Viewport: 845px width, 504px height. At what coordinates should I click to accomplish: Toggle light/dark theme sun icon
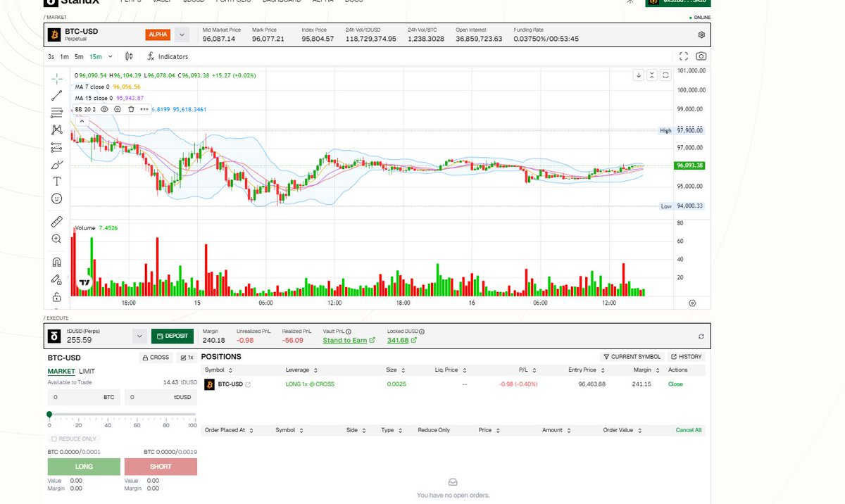630,1
